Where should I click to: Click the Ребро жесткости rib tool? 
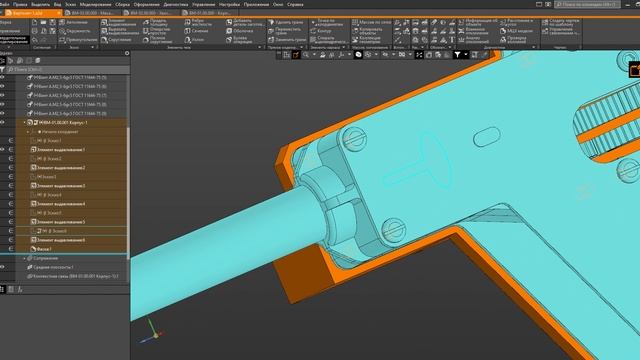point(198,22)
